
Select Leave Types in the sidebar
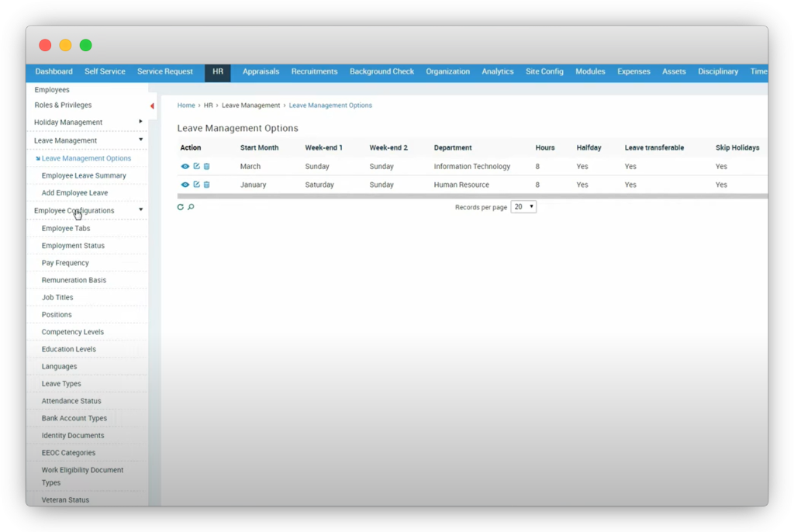61,384
